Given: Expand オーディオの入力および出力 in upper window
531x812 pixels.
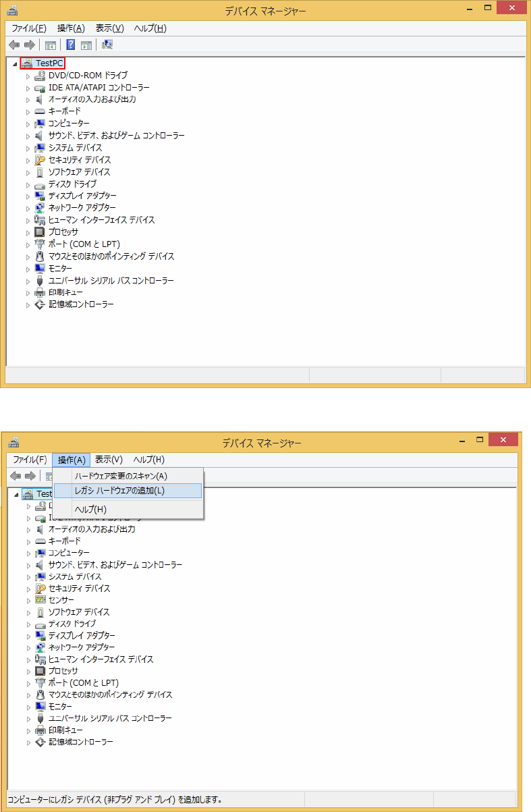Looking at the screenshot, I should (28, 100).
